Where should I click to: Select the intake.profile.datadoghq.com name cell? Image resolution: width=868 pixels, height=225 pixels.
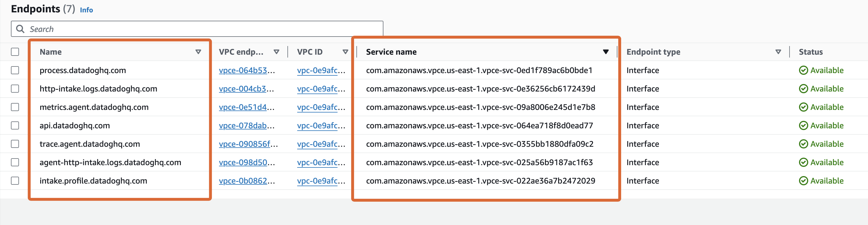93,181
